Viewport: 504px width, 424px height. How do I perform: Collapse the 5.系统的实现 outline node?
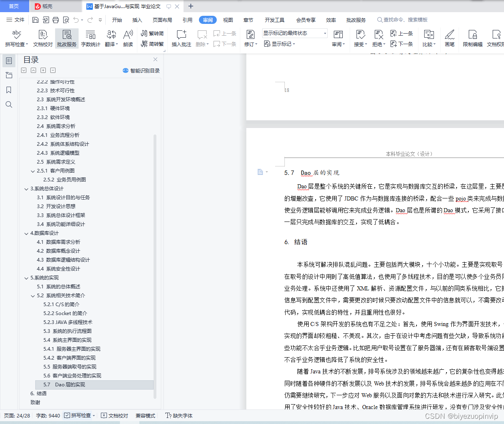coord(26,277)
